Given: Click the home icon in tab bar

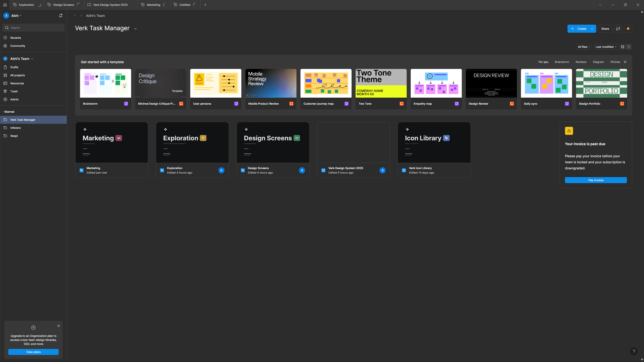Looking at the screenshot, I should pos(5,5).
